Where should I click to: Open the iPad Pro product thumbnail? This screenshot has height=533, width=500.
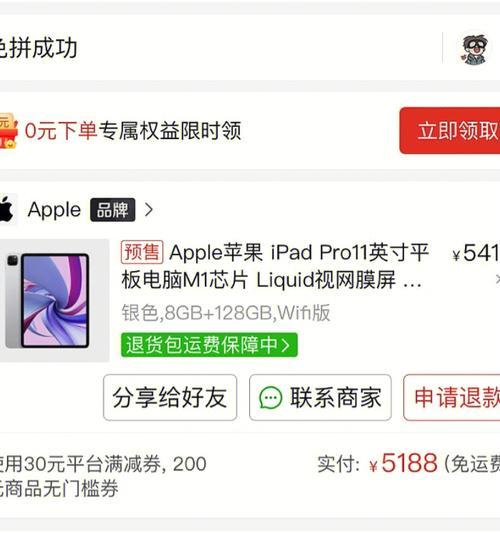point(55,300)
